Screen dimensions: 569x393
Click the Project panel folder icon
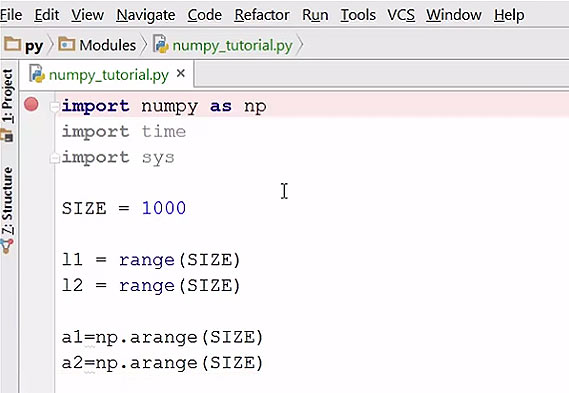click(7, 136)
